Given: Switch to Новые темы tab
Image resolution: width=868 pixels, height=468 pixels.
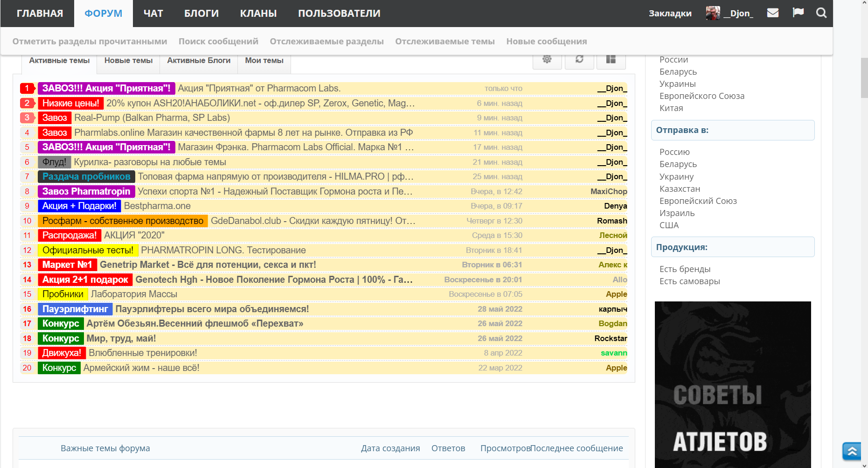Looking at the screenshot, I should click(x=128, y=61).
